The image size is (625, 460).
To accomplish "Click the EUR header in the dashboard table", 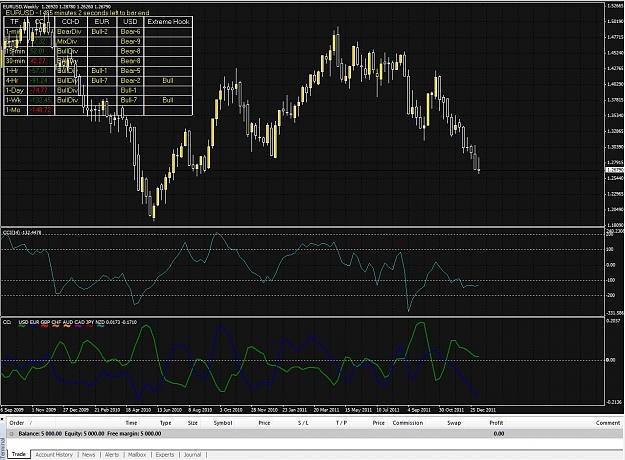I will (x=102, y=22).
